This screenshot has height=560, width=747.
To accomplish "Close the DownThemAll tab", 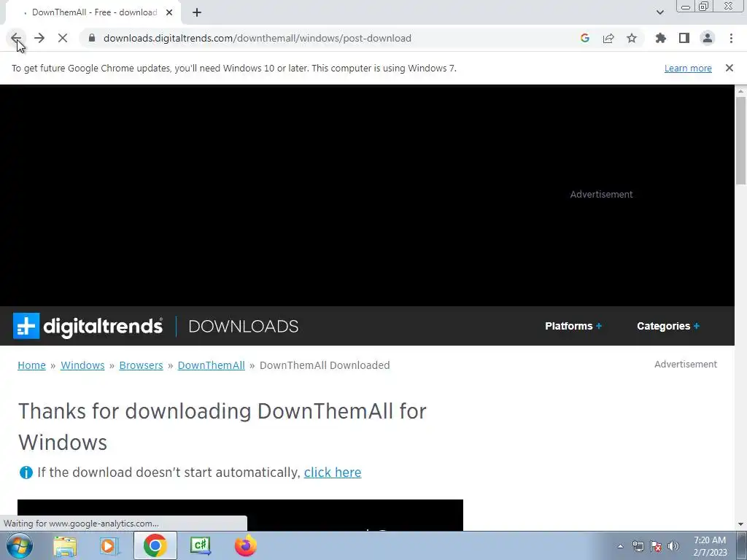I will click(169, 12).
